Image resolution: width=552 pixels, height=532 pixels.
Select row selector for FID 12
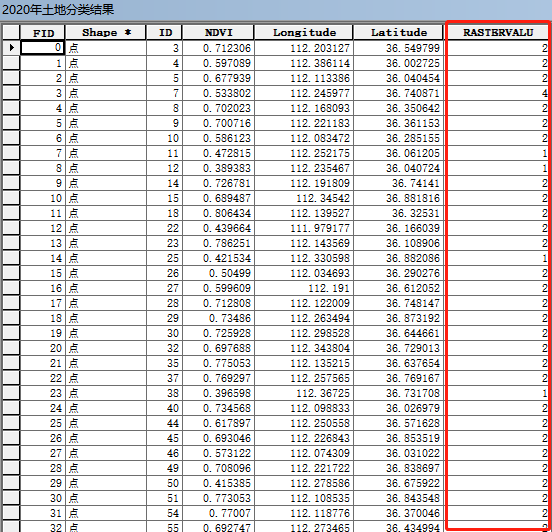coord(11,228)
